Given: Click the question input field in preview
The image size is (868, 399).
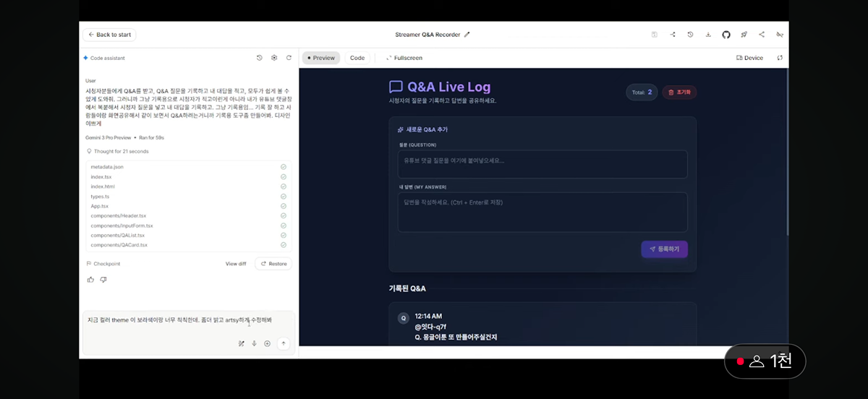Looking at the screenshot, I should [542, 164].
